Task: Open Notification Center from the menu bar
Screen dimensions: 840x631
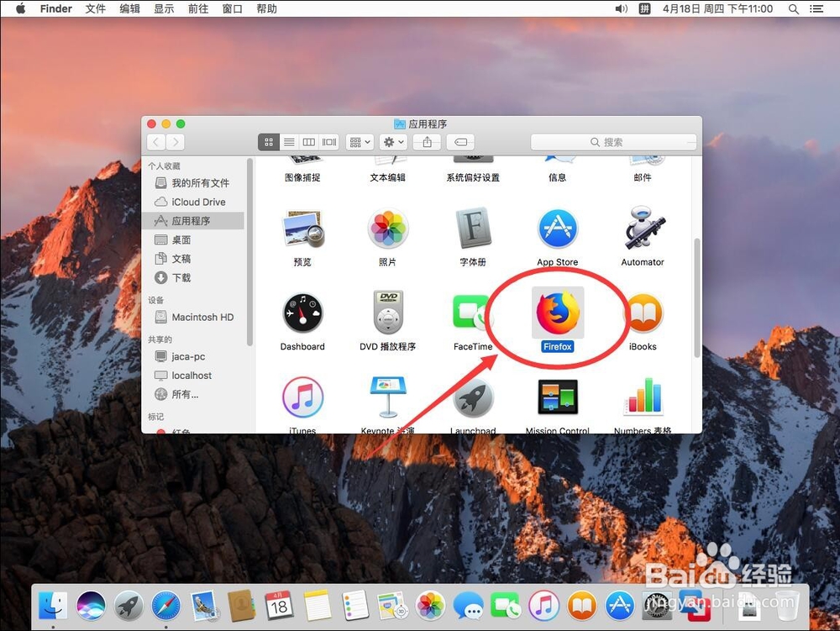Action: tap(816, 8)
